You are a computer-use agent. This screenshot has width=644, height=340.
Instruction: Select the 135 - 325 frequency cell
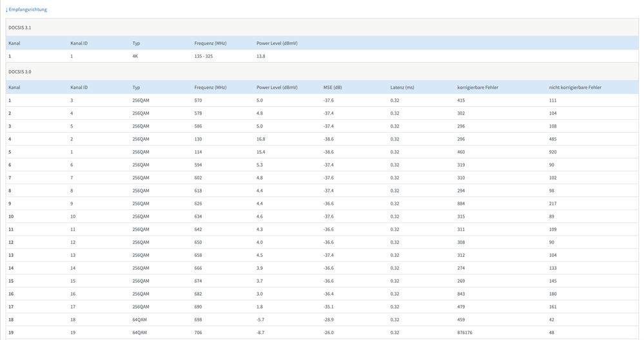coord(204,56)
